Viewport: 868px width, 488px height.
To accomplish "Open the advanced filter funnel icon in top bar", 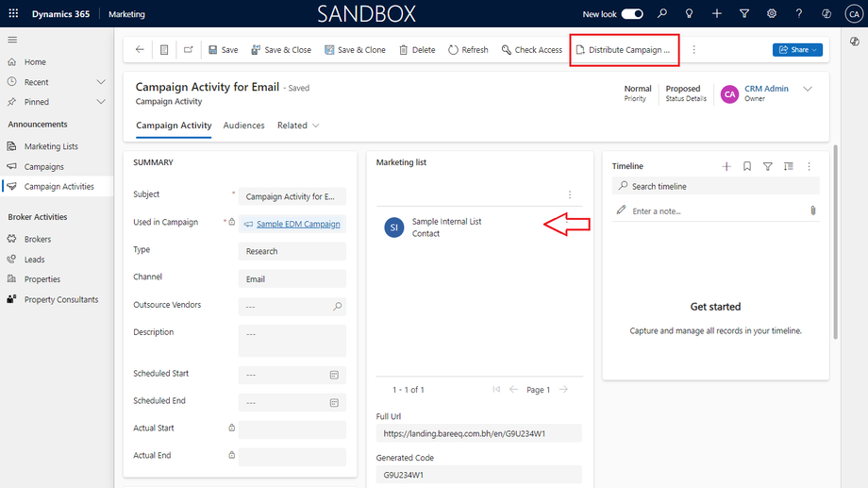I will point(744,13).
